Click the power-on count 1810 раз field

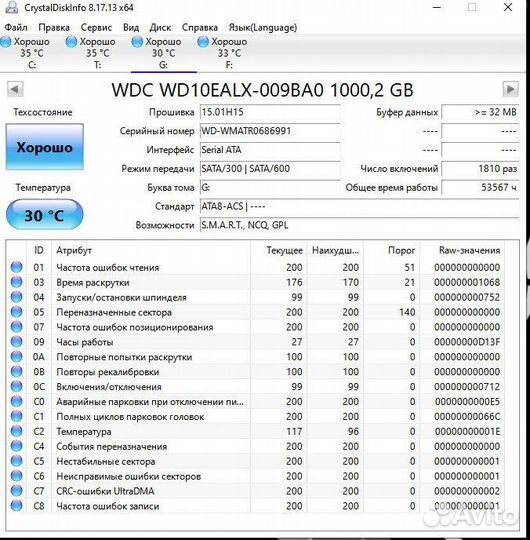[480, 169]
